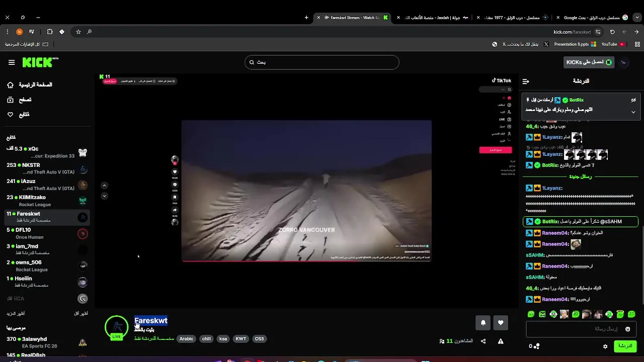Click the ksa tag
Screen dimensions: 644x362
(223, 339)
